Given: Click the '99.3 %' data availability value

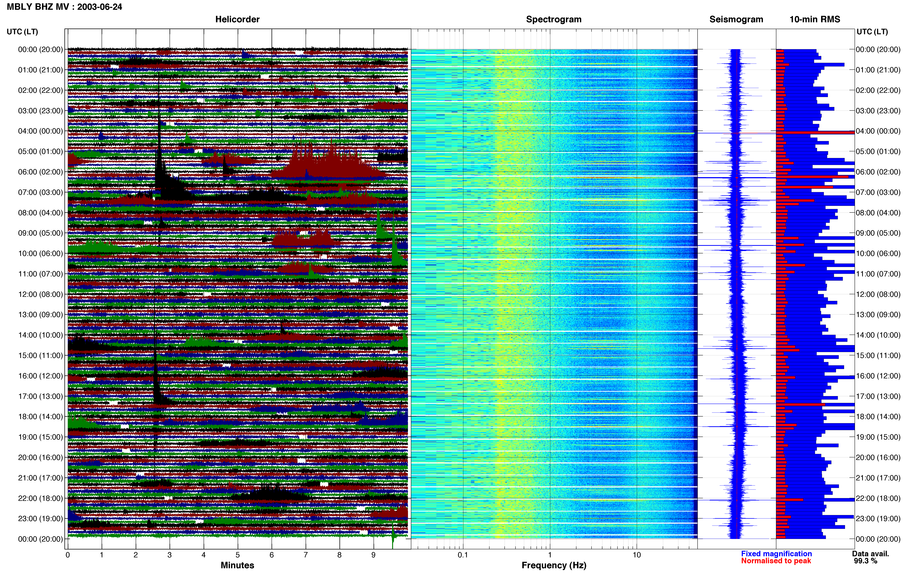Looking at the screenshot, I should pos(865,561).
